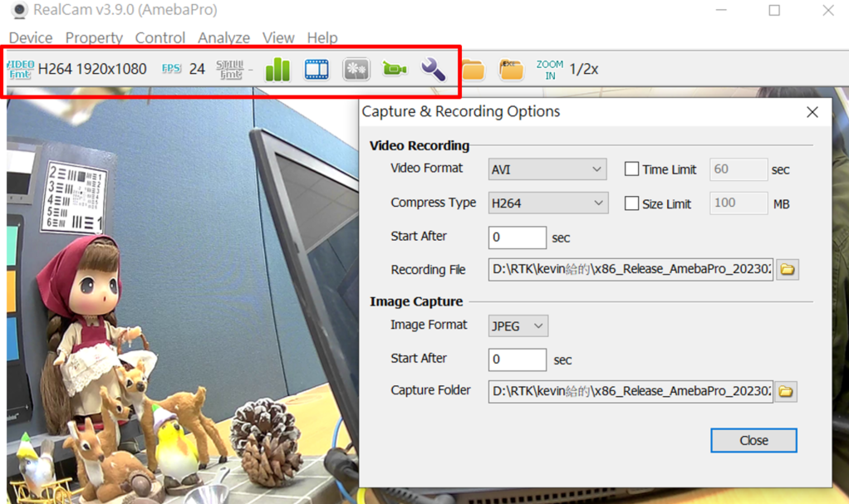The height and width of the screenshot is (504, 849).
Task: Click the video recording Start After field
Action: pyautogui.click(x=517, y=237)
